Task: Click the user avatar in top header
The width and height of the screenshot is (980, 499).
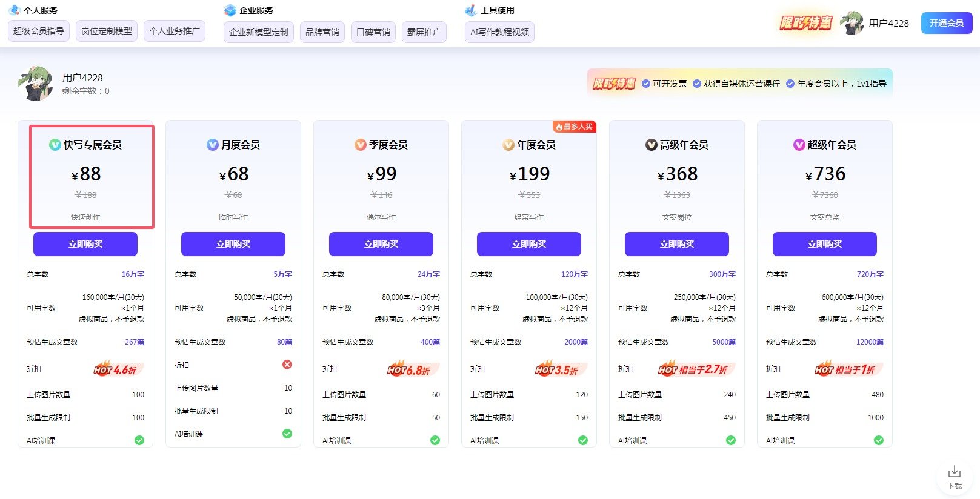Action: [852, 23]
